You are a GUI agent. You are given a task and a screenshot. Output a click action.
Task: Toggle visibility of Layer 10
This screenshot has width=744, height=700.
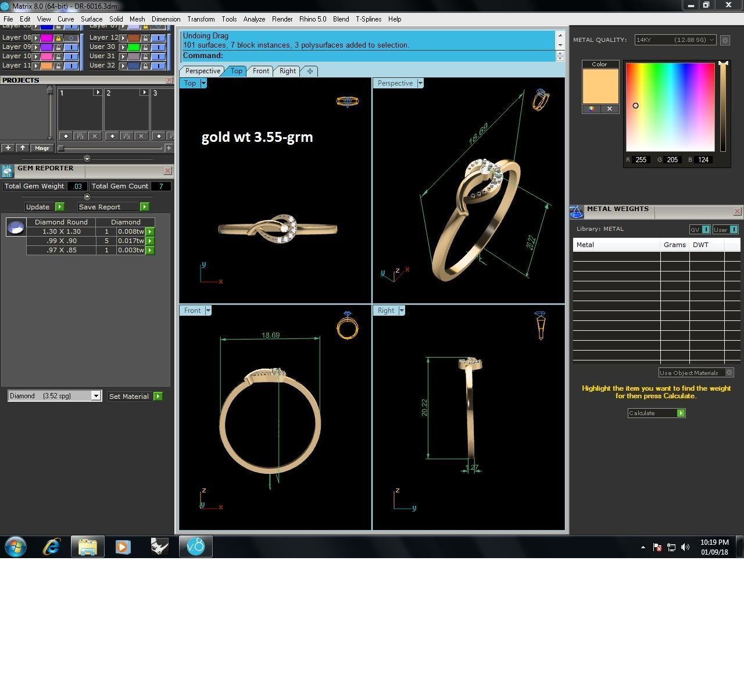click(x=71, y=56)
